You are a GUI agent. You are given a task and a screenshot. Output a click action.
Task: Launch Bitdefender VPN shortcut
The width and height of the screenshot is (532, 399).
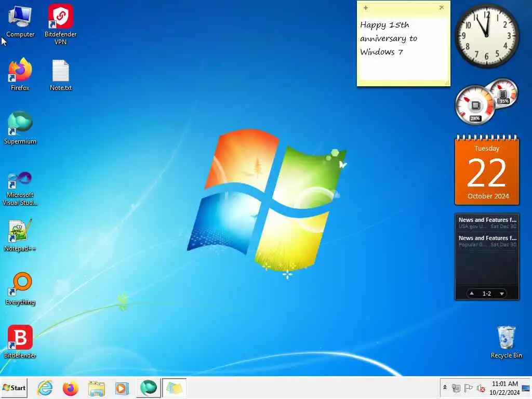[x=60, y=24]
